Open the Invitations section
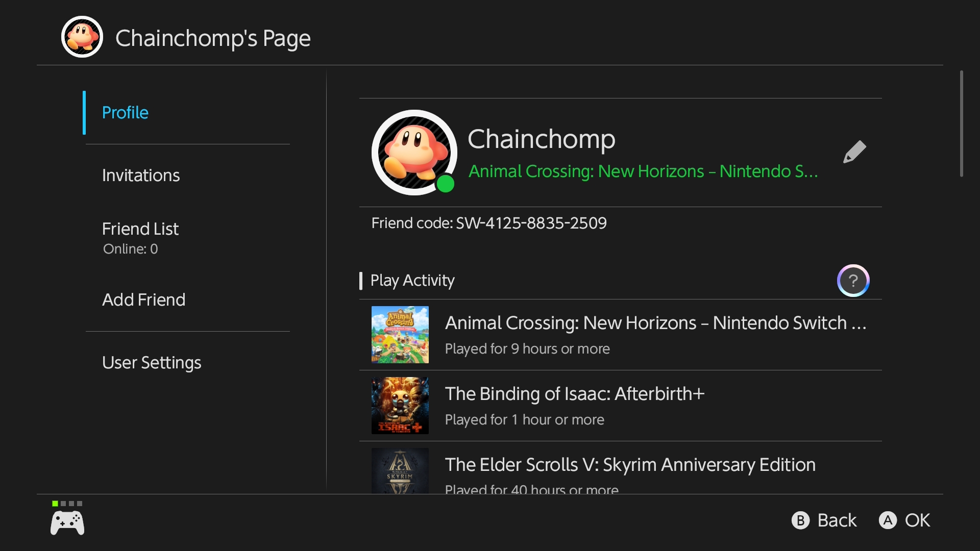This screenshot has height=551, width=980. pos(141,176)
